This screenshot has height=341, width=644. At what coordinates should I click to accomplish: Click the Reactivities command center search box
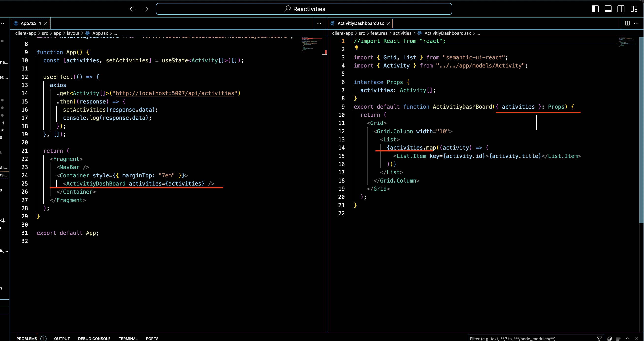click(304, 9)
